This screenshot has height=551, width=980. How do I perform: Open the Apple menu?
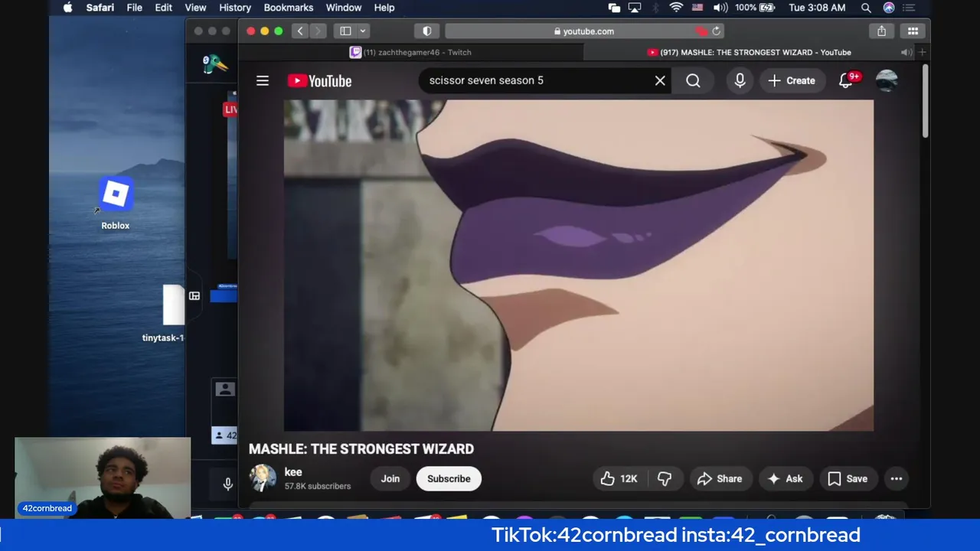click(x=67, y=8)
